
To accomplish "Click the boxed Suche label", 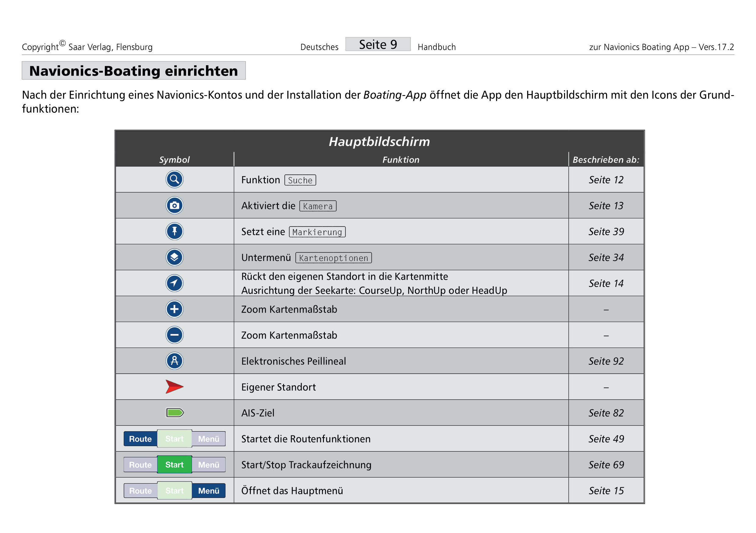I will (x=300, y=180).
